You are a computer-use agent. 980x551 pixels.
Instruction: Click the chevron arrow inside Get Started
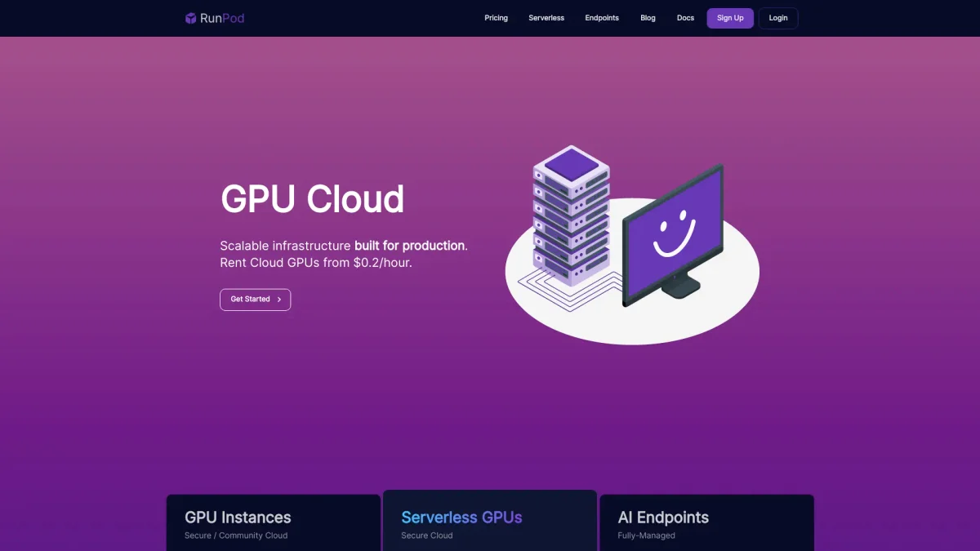279,300
